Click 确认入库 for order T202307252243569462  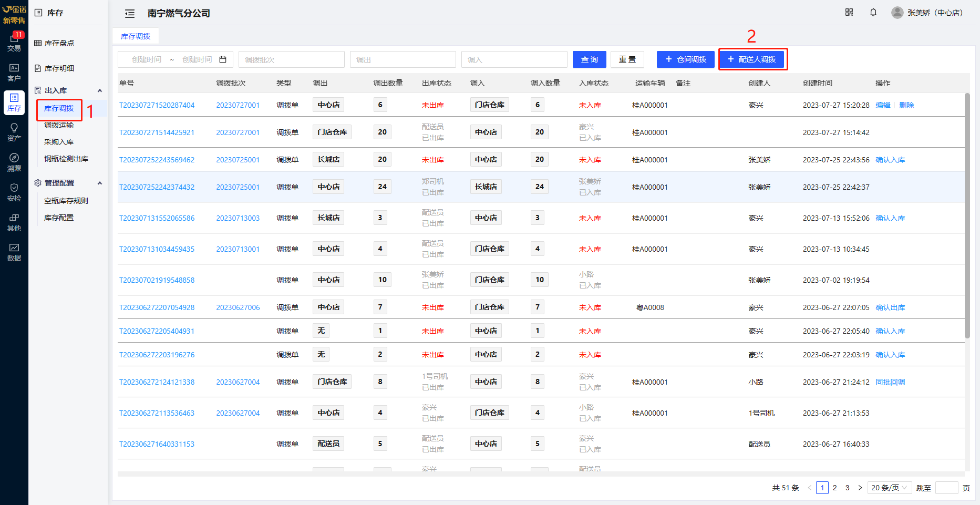tap(890, 160)
